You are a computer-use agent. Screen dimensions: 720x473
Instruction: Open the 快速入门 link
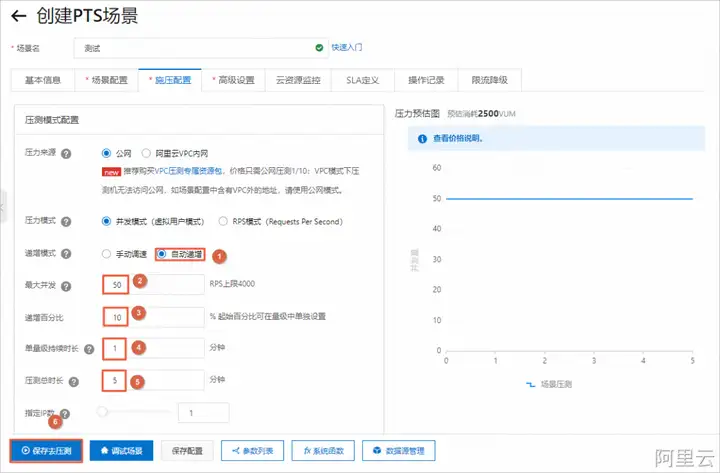point(347,47)
